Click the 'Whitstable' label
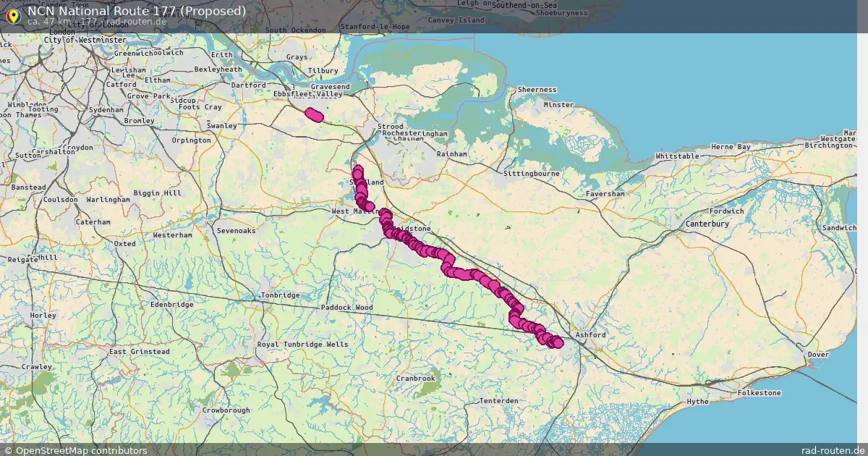 [x=677, y=156]
